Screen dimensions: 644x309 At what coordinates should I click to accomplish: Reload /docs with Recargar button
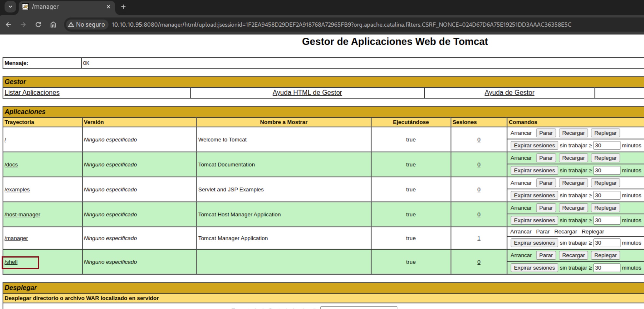tap(573, 158)
